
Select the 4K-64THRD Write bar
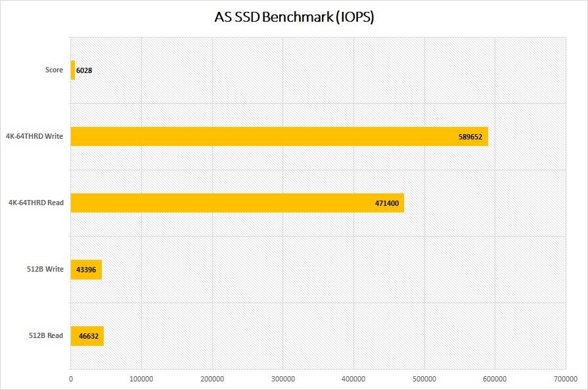[279, 137]
